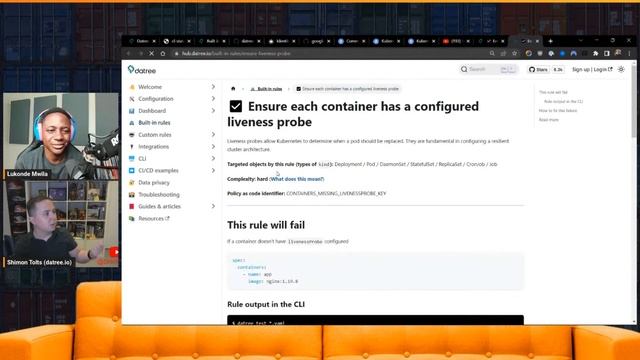Click the Troubleshooting sidebar icon
Image resolution: width=640 pixels, height=360 pixels.
pyautogui.click(x=132, y=195)
